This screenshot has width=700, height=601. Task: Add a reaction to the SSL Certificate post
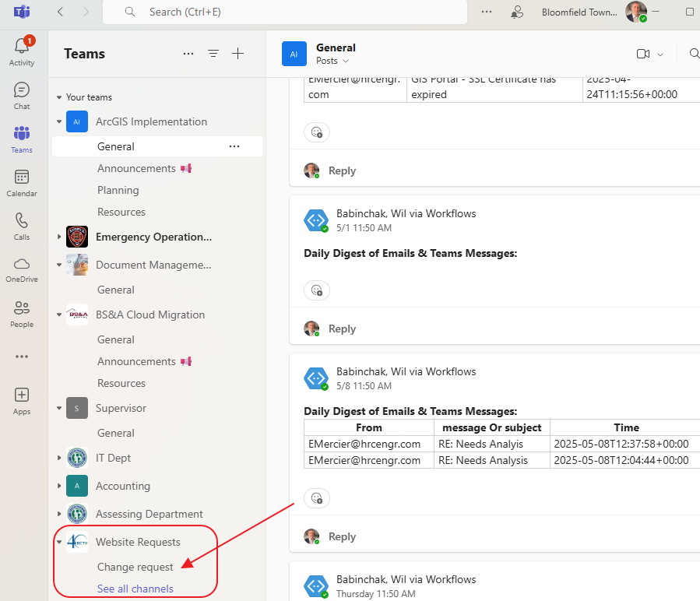point(316,132)
